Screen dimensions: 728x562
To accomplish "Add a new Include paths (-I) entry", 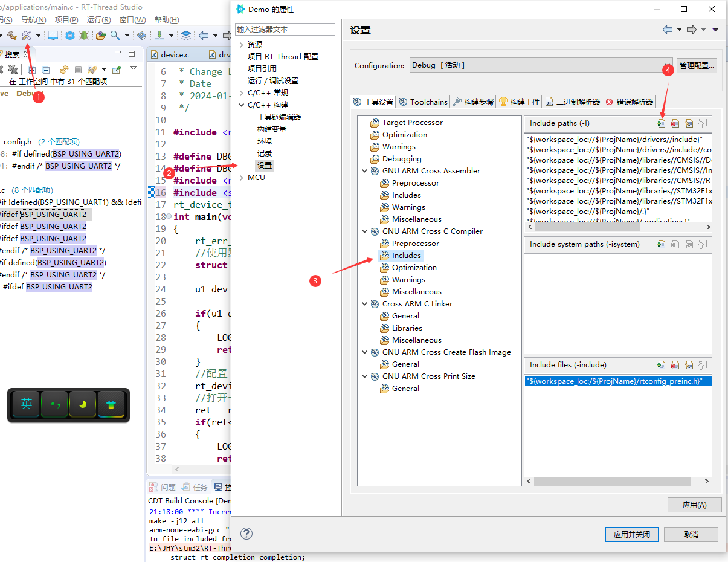I will tap(661, 123).
